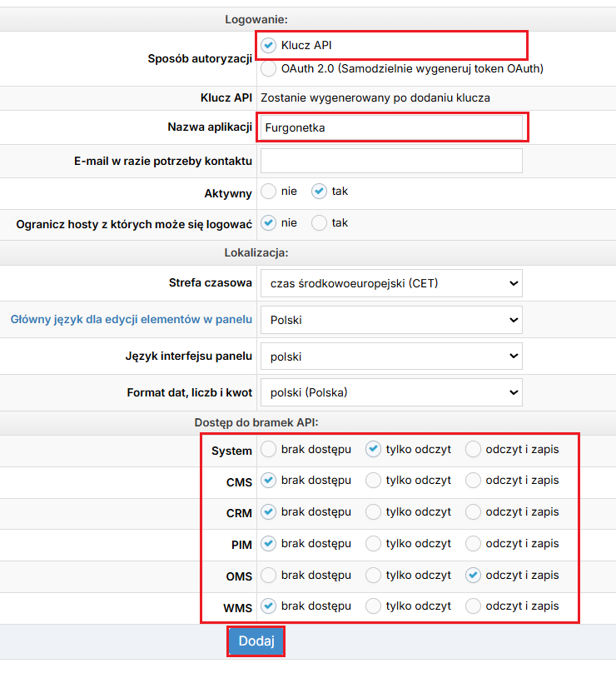Select odczyt i zapis for System
The height and width of the screenshot is (673, 616).
pyautogui.click(x=474, y=450)
